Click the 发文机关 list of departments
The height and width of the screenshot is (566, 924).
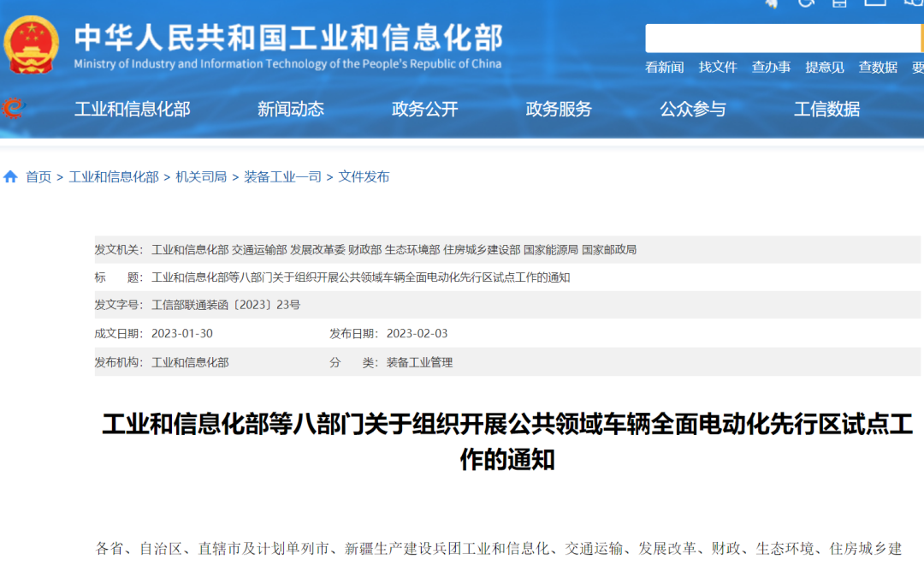point(394,250)
